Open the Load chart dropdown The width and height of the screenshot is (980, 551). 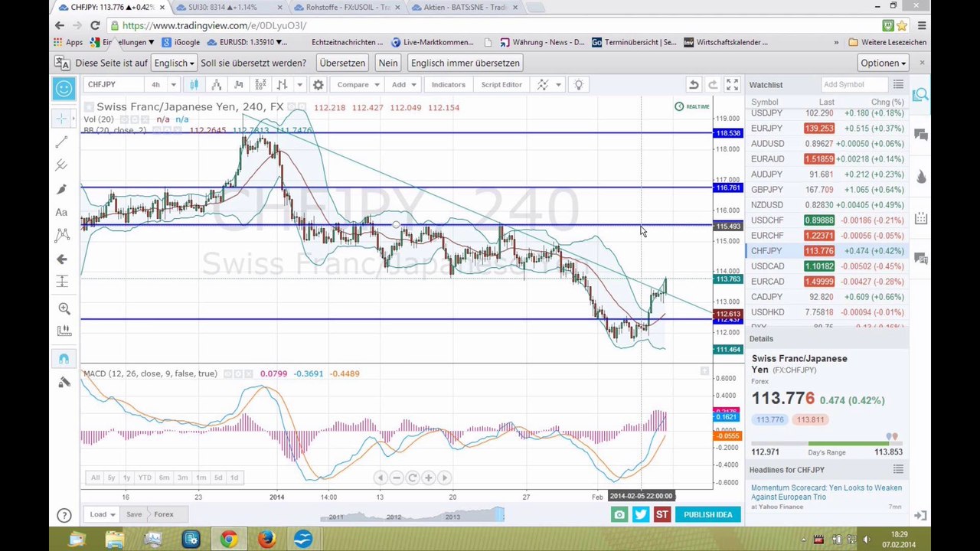(x=103, y=514)
